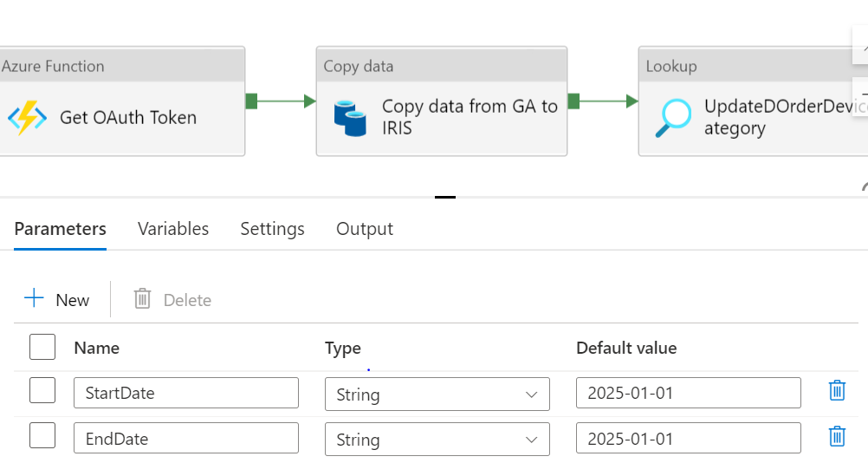Screen dimensions: 868x463
Task: Open the StartDate Type dropdown
Action: click(x=437, y=395)
